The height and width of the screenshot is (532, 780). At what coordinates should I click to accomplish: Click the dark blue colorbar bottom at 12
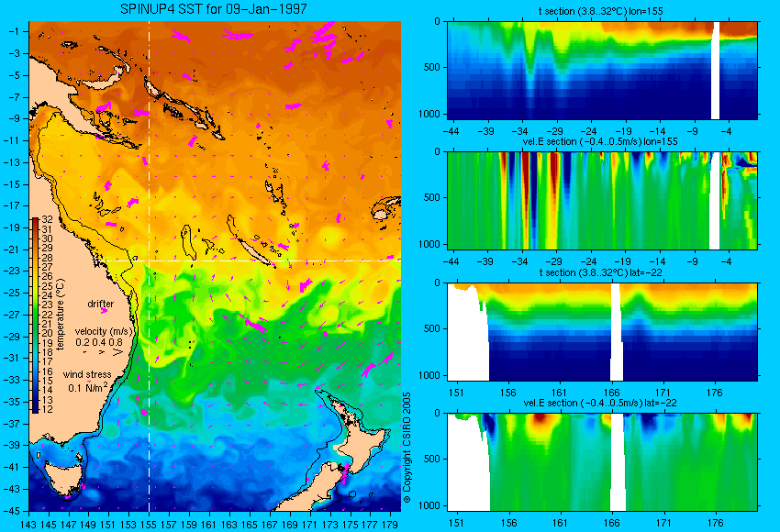(36, 409)
